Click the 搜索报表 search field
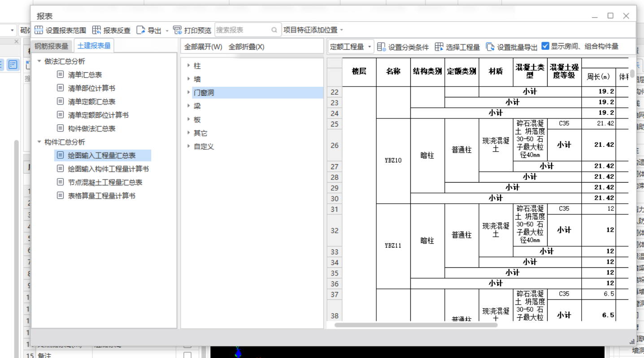Viewport: 644px width, 358px height. coord(248,30)
